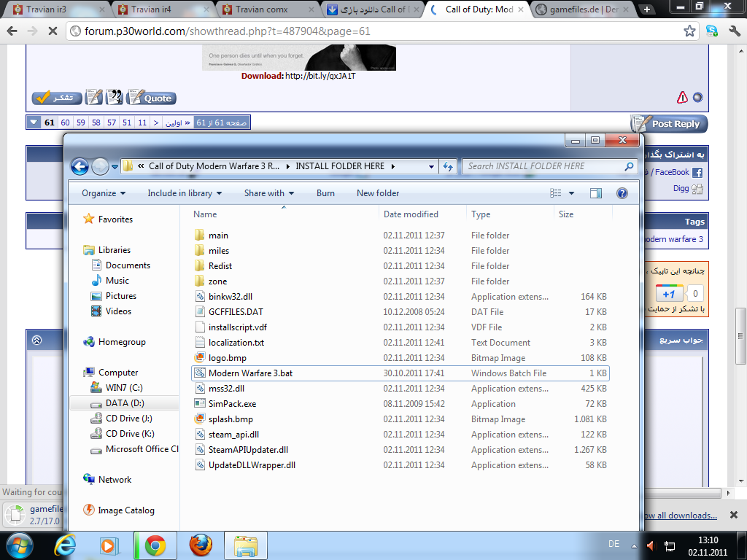Click New folder in the Explorer toolbar
The width and height of the screenshot is (747, 560).
(x=378, y=192)
